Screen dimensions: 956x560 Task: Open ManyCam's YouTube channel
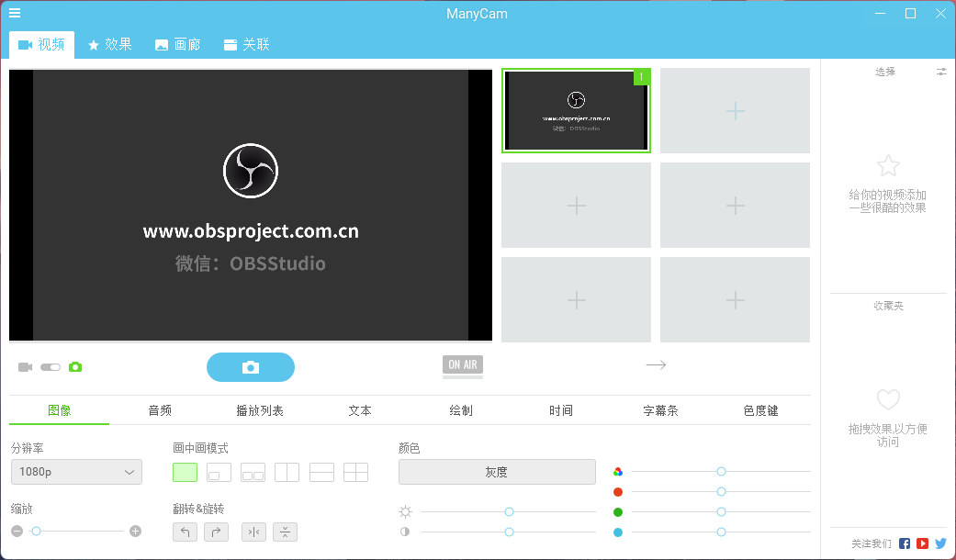[x=921, y=543]
